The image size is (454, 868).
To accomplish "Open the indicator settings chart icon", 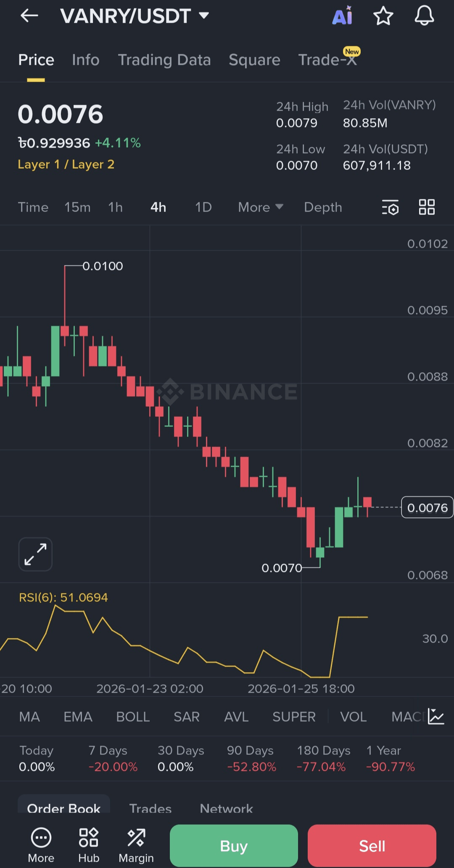I will 436,716.
